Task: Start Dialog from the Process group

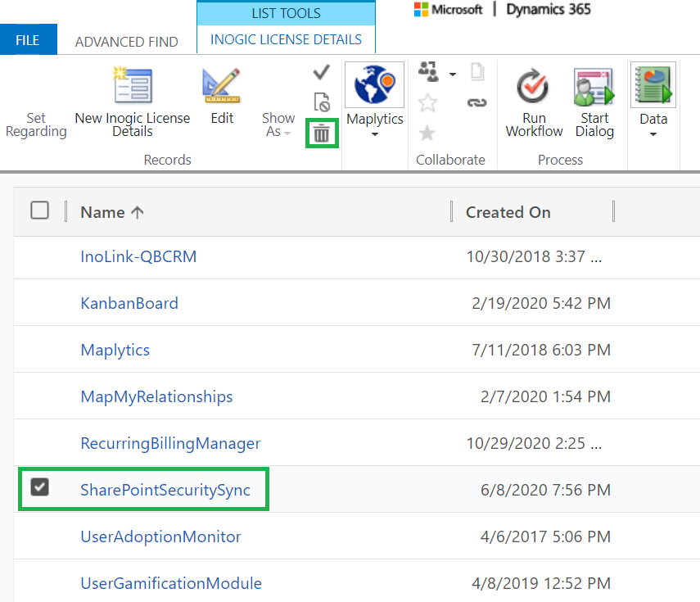Action: pos(594,103)
